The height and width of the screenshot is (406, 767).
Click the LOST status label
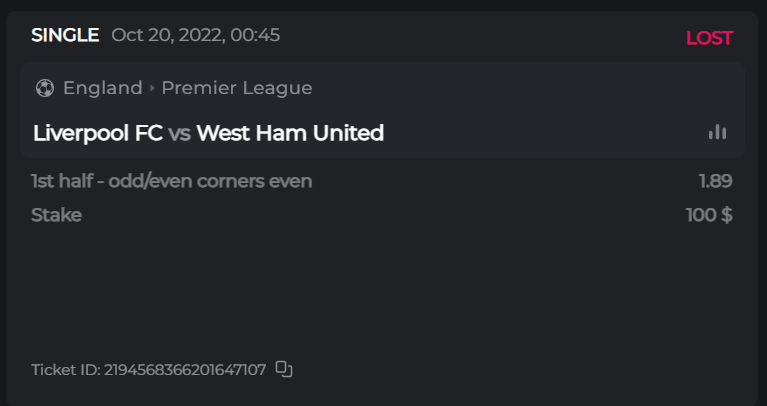point(709,38)
